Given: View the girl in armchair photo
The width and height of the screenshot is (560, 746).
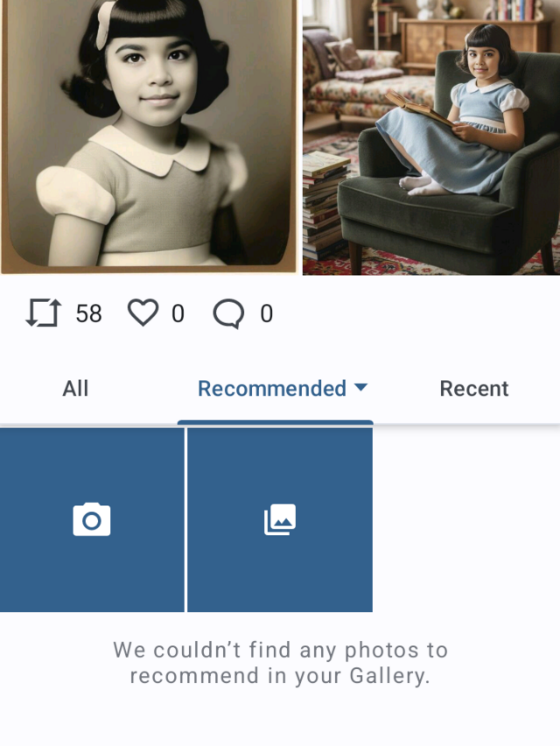Looking at the screenshot, I should [431, 137].
